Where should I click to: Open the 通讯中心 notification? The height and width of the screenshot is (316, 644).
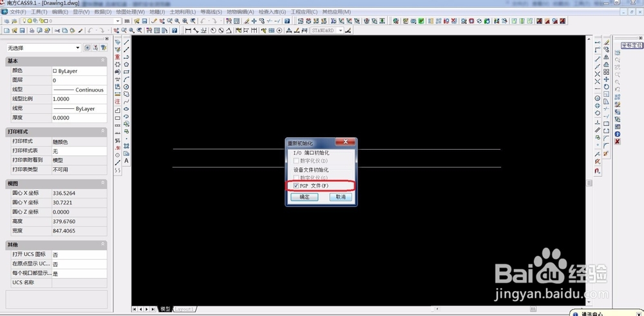point(591,314)
